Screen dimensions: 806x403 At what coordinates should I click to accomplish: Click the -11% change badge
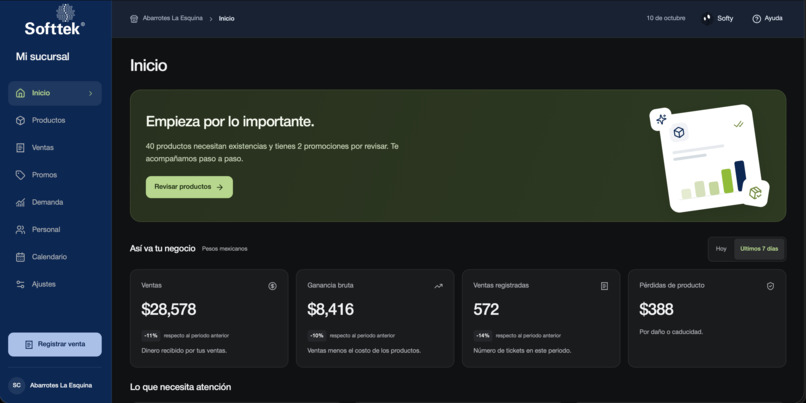coord(151,336)
